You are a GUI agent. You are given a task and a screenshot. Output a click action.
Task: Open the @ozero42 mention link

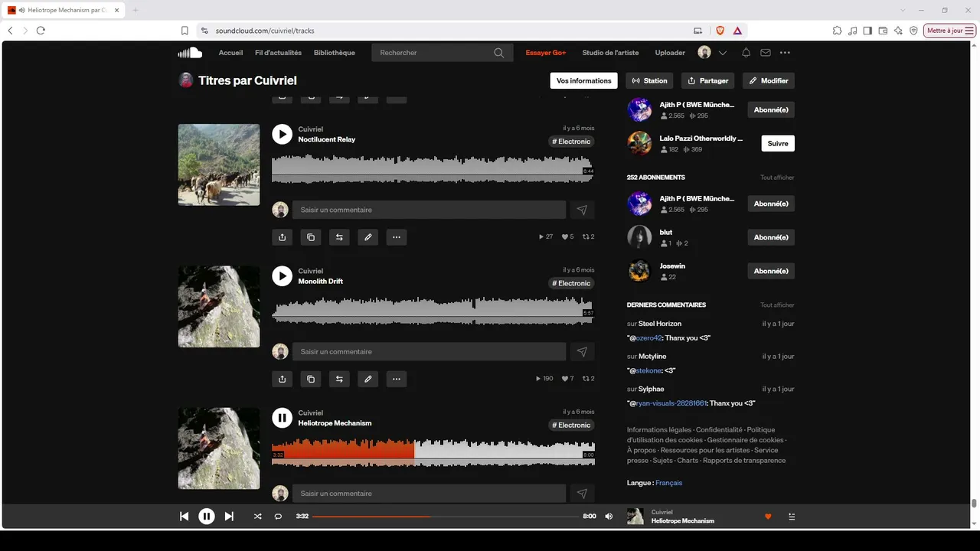[647, 337]
